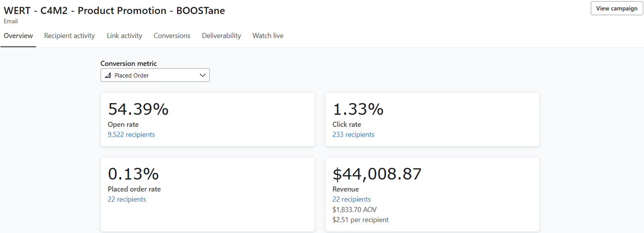The width and height of the screenshot is (644, 233).
Task: Click the 54.39% open rate value
Action: click(138, 109)
